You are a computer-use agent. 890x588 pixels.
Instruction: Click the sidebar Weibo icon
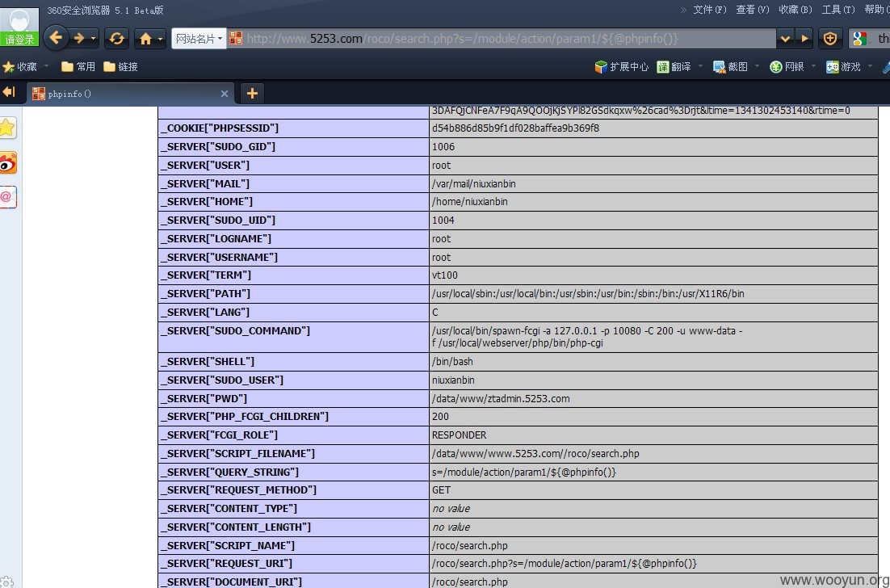pyautogui.click(x=8, y=163)
